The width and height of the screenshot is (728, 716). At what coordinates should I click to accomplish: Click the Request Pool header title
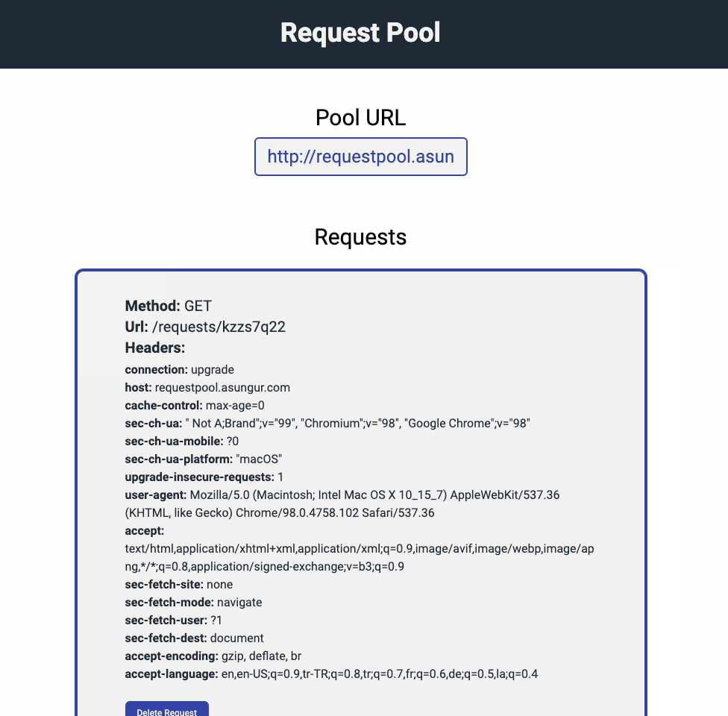[x=360, y=33]
